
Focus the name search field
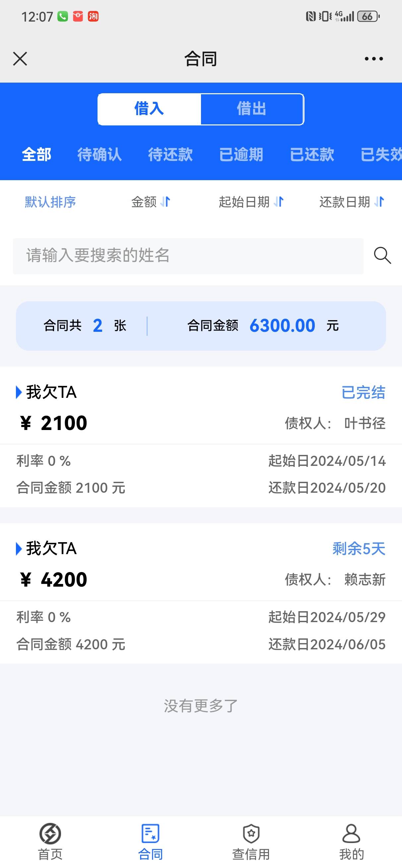click(x=188, y=256)
